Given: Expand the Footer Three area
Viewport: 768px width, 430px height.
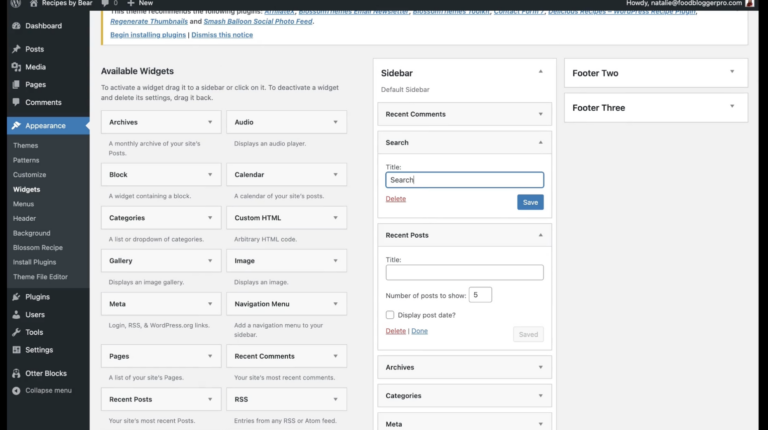Looking at the screenshot, I should (732, 106).
